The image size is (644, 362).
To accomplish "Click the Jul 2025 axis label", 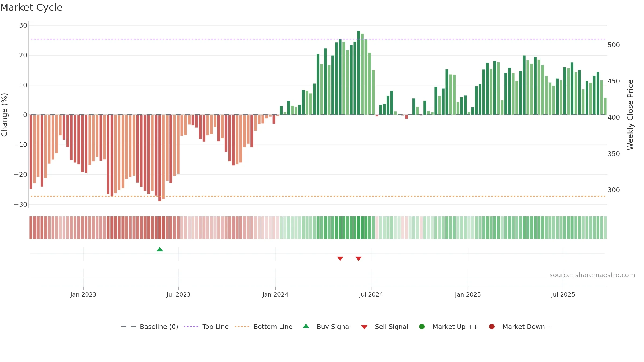I will 563,295.
